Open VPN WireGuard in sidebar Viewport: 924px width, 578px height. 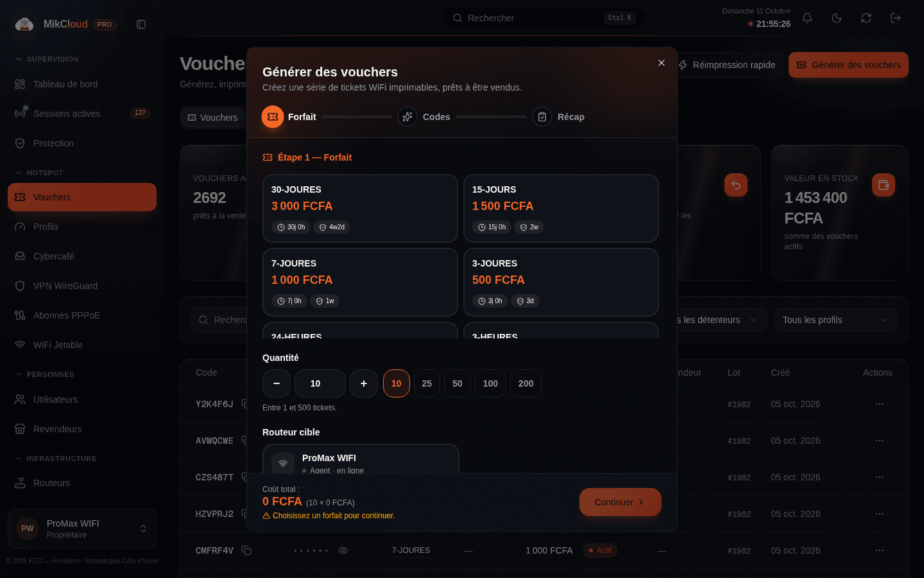(x=82, y=286)
